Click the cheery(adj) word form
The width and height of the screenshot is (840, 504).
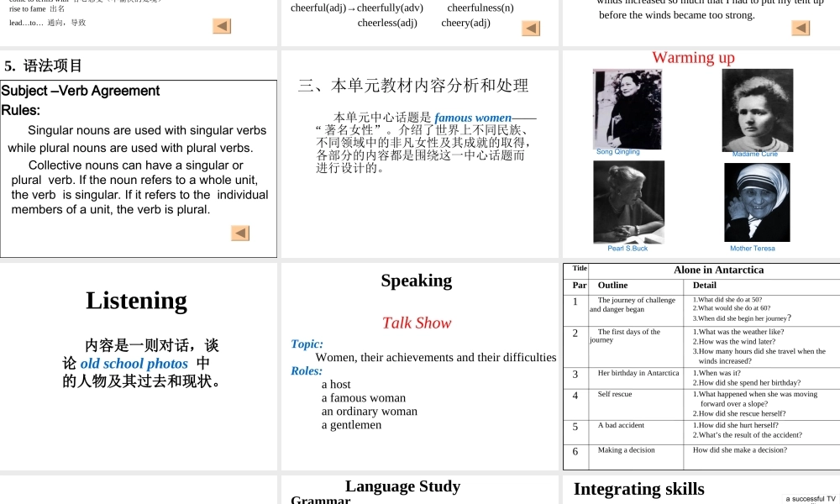click(465, 23)
